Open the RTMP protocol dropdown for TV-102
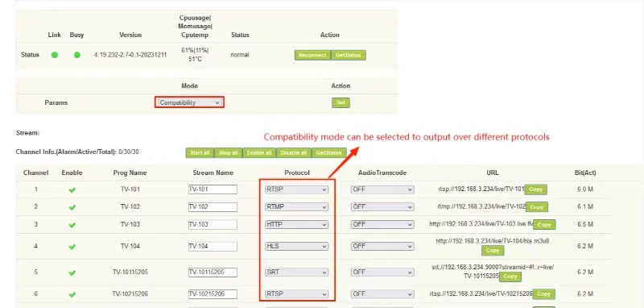 point(296,207)
